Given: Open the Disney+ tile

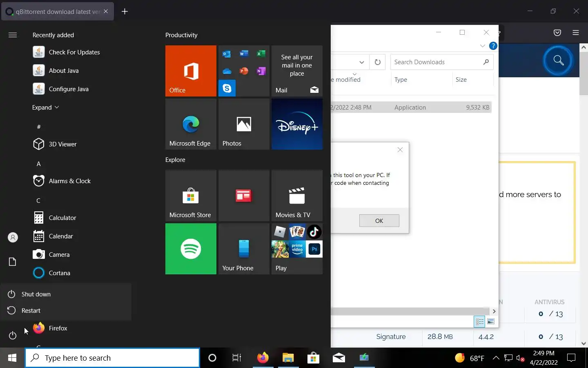Looking at the screenshot, I should (297, 124).
